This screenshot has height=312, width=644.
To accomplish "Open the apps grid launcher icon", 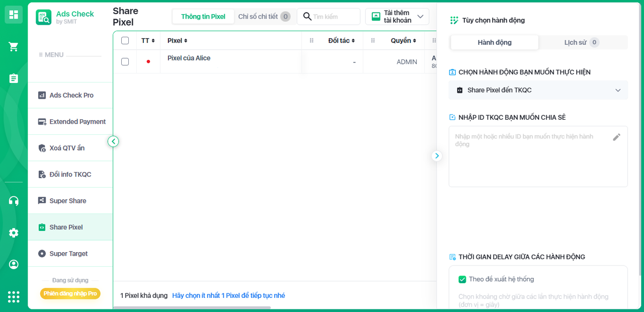I will (14, 297).
